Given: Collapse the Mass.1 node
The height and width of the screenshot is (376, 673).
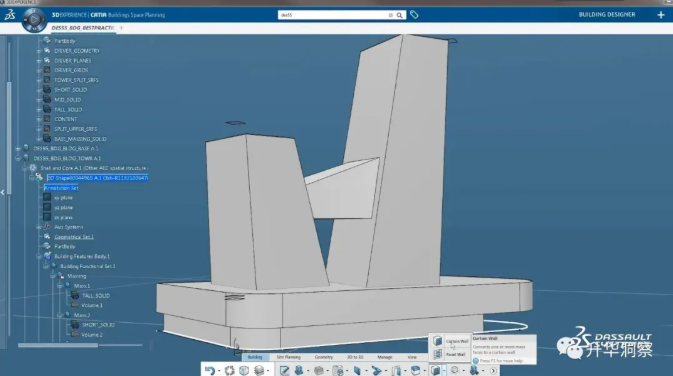Looking at the screenshot, I should coord(60,286).
